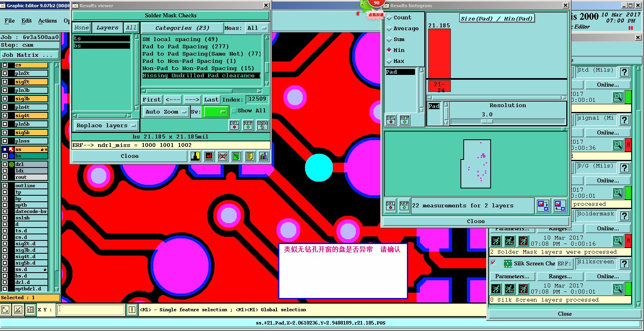
Task: Click the DEL icon in Results viewer
Action: 234,125
